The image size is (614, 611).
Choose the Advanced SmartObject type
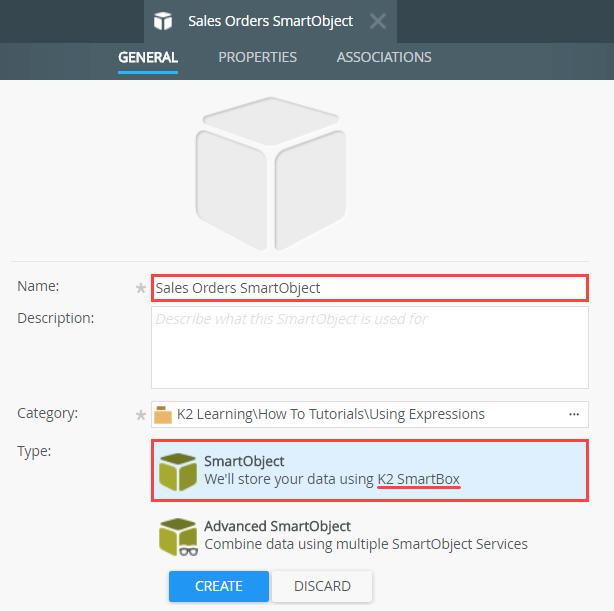click(365, 535)
